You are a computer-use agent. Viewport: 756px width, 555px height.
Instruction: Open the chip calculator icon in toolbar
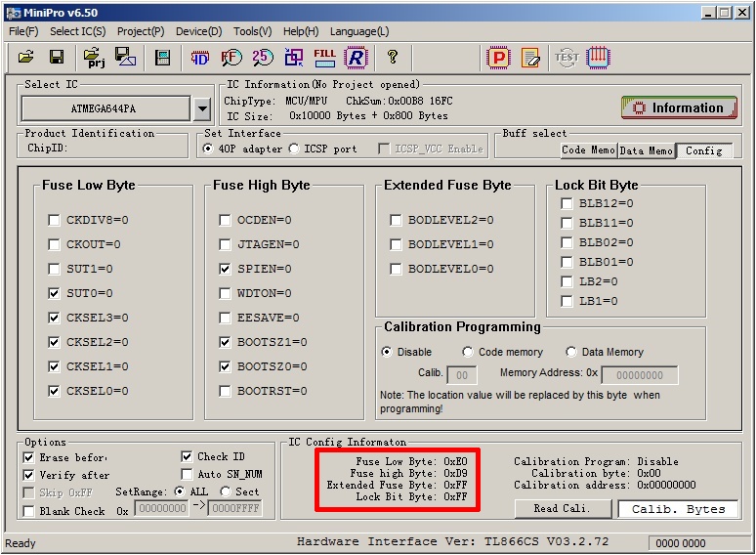pyautogui.click(x=162, y=58)
